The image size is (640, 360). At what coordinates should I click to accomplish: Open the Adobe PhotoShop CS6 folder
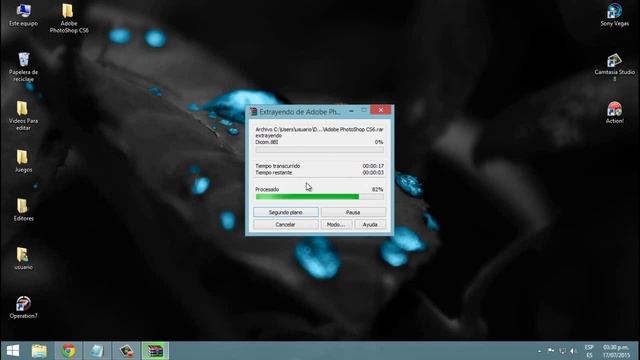69,18
